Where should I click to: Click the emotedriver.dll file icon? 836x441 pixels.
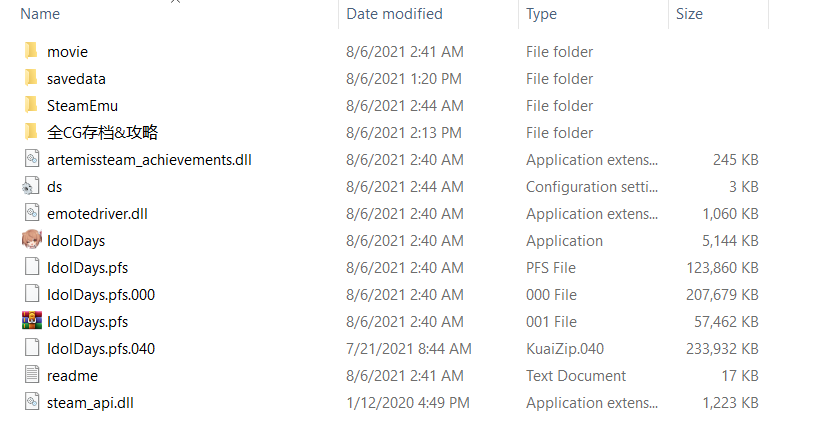pyautogui.click(x=31, y=213)
